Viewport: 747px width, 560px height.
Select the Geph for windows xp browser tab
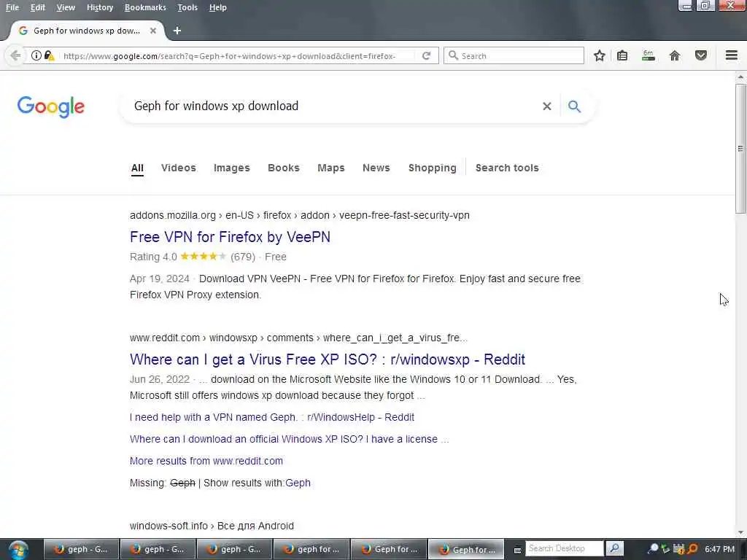pyautogui.click(x=87, y=31)
